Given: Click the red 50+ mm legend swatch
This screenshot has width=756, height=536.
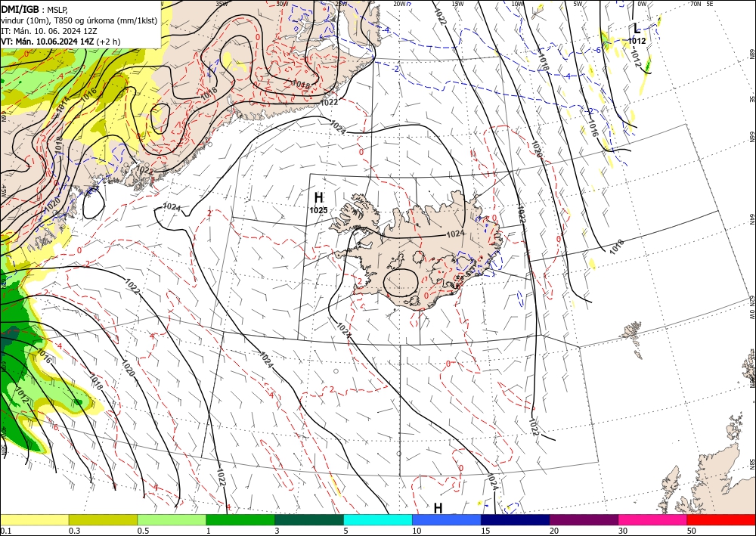Looking at the screenshot, I should [x=721, y=519].
